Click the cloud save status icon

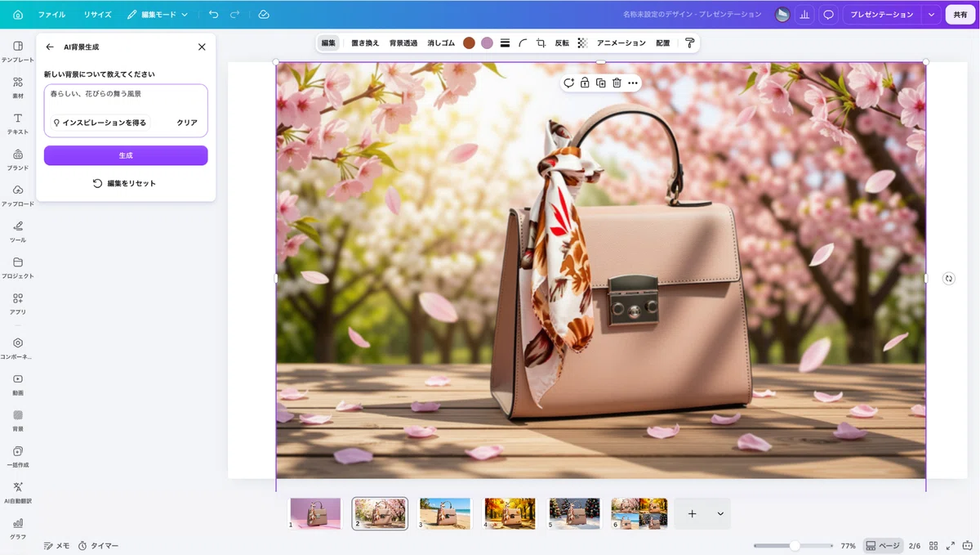point(263,15)
